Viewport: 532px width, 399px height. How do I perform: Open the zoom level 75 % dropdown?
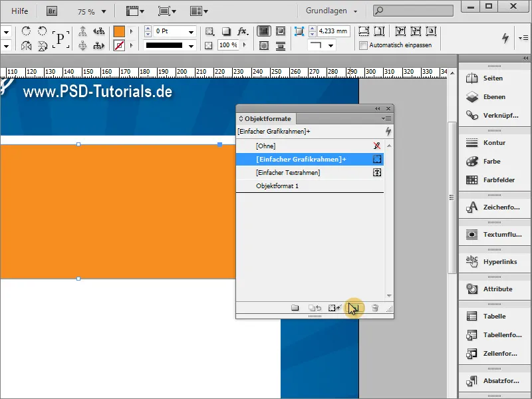tap(104, 11)
